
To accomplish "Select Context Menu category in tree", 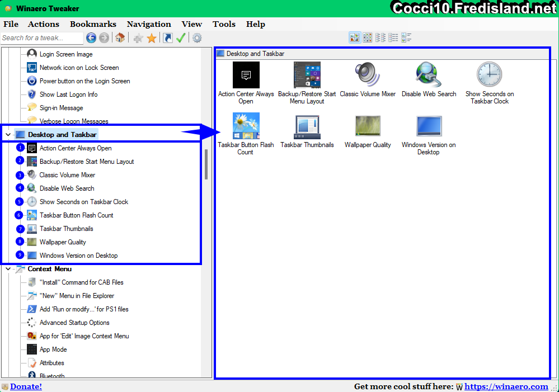I will pos(50,269).
